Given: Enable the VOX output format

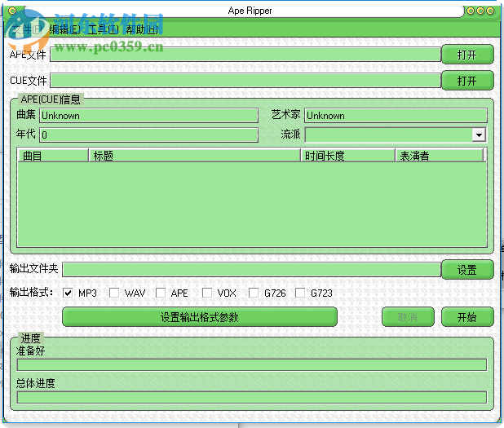Looking at the screenshot, I should (x=207, y=293).
